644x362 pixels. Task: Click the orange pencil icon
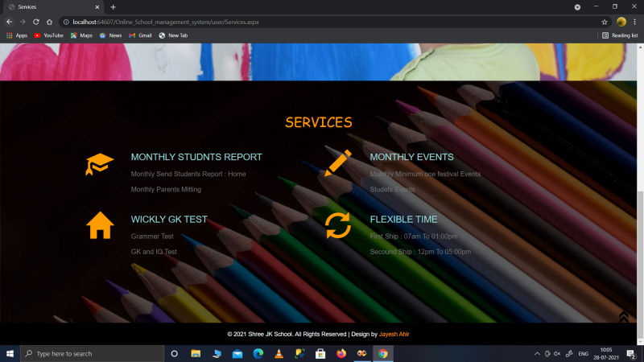coord(338,163)
